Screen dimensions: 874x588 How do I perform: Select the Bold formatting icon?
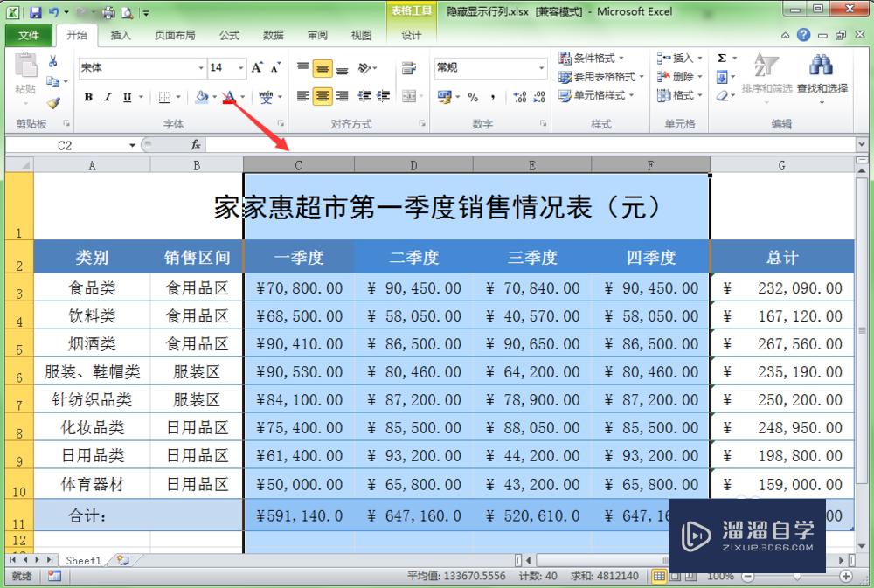[x=87, y=97]
